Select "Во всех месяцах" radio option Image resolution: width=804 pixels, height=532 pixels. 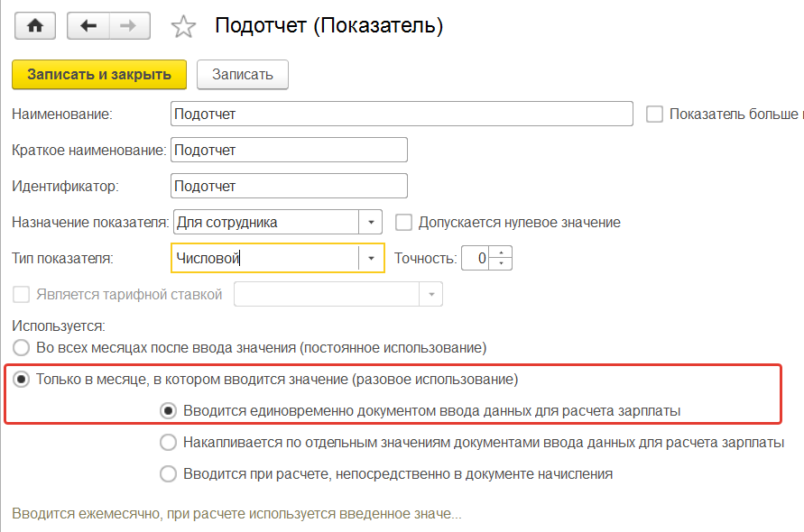[x=20, y=347]
